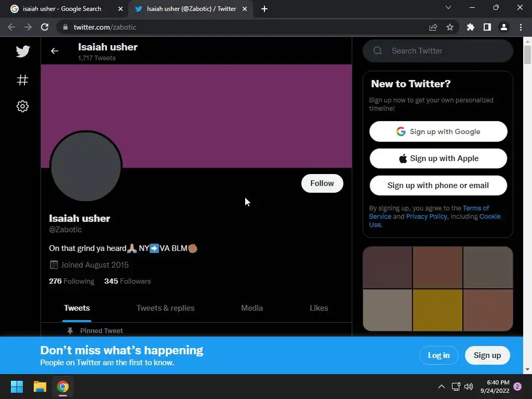Click the Twitter bird home logo
The image size is (532, 399).
(23, 51)
